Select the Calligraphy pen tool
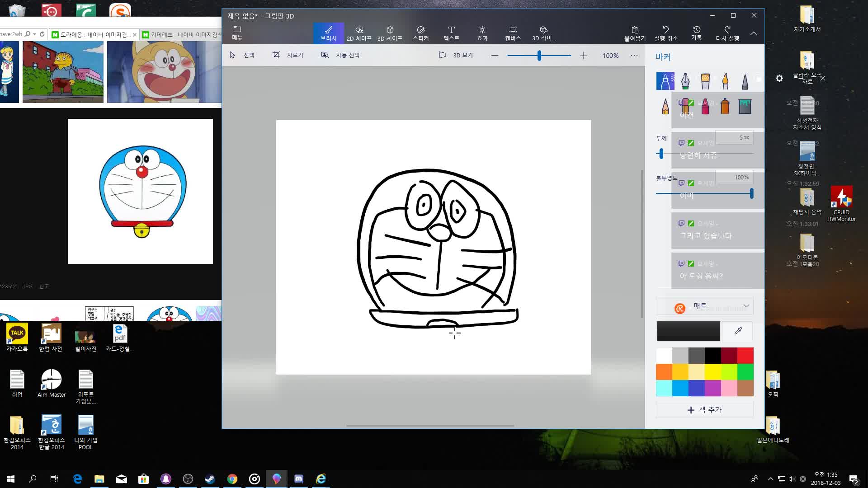868x488 pixels. coord(685,81)
